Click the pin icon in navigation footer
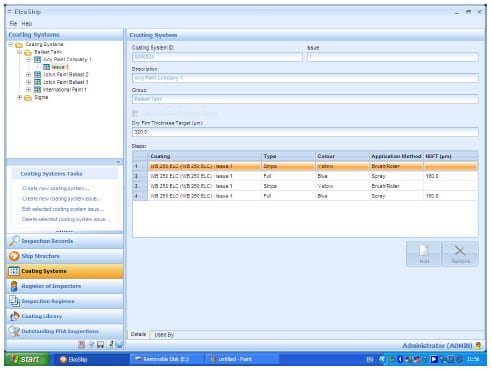 pyautogui.click(x=110, y=344)
